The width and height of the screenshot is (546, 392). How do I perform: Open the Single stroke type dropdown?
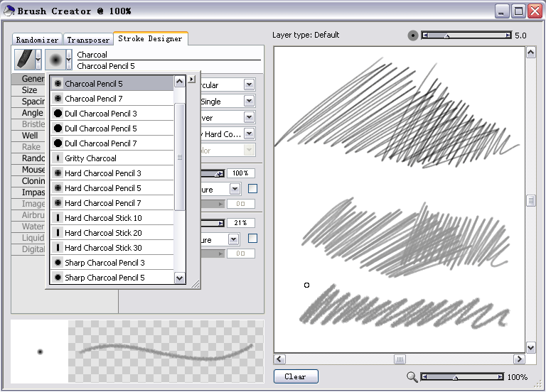(249, 101)
